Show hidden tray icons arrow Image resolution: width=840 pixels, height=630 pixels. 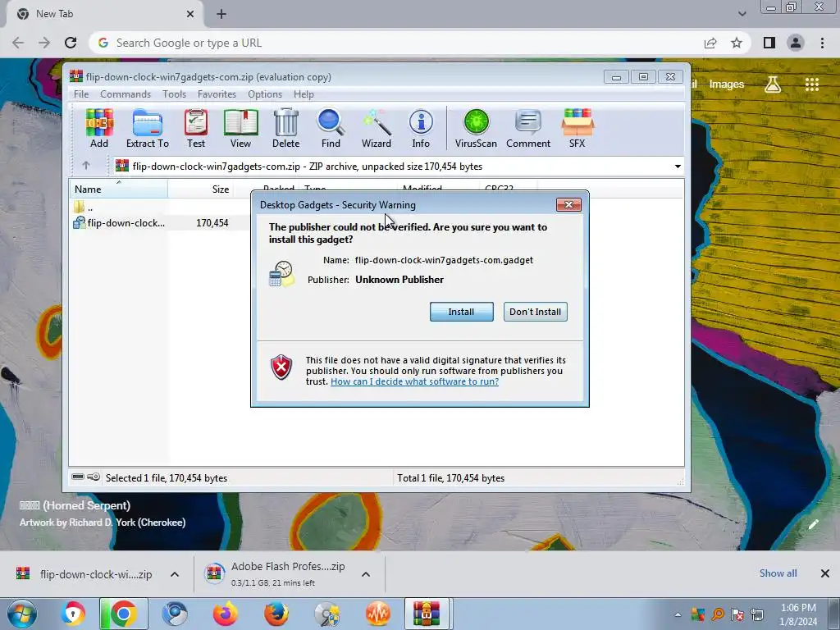(678, 614)
